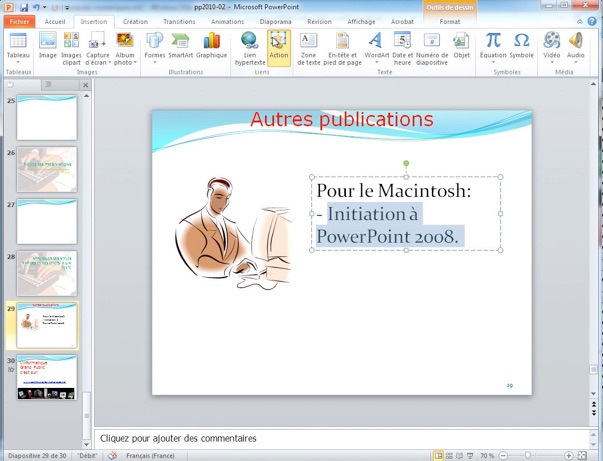The height and width of the screenshot is (461, 603).
Task: Run spell check icon in status bar
Action: tap(112, 456)
